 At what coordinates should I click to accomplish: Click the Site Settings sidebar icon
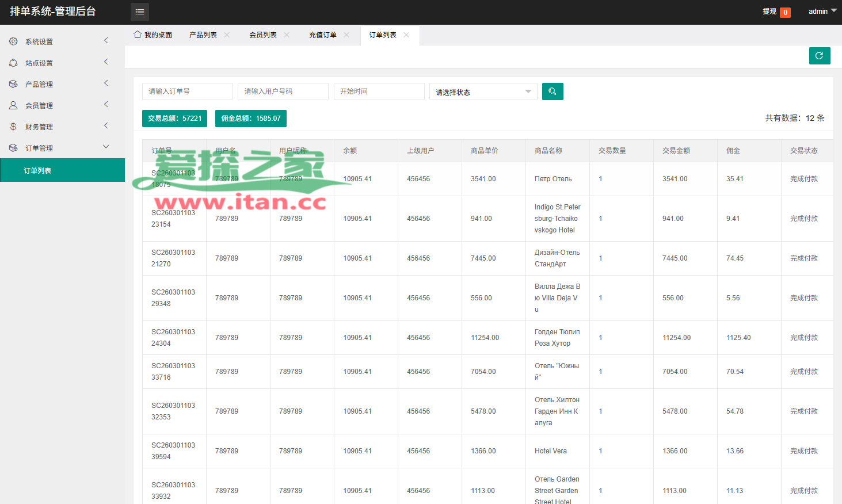click(x=13, y=63)
